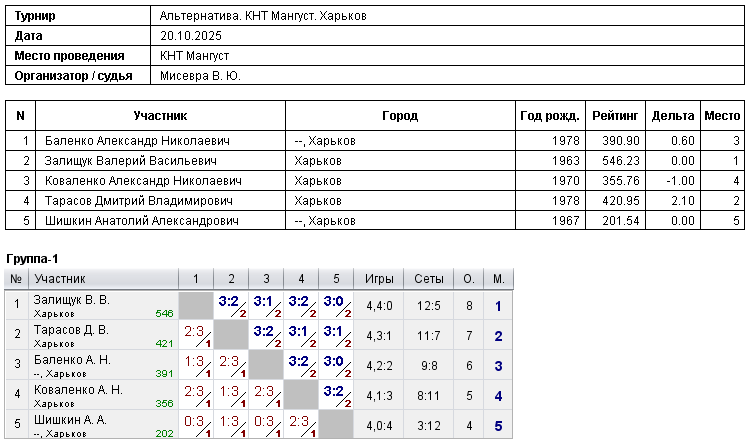Click the 'М.' place column header
Image resolution: width=750 pixels, height=444 pixels.
(x=499, y=279)
